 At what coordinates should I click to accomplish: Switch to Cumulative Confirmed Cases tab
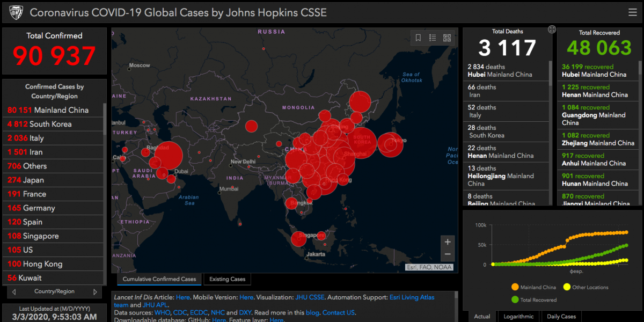(159, 279)
